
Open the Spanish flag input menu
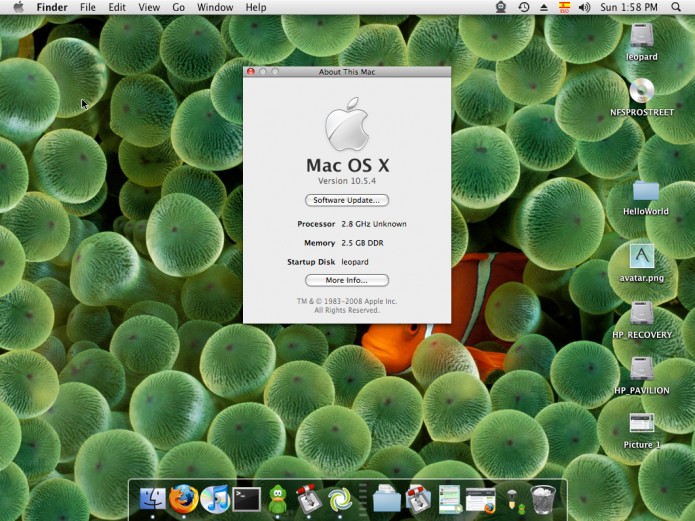(564, 7)
